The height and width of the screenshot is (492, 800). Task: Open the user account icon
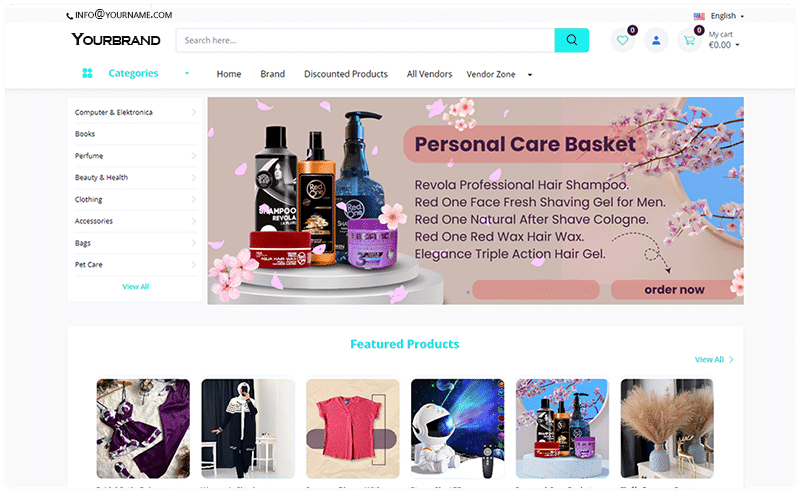coord(656,40)
